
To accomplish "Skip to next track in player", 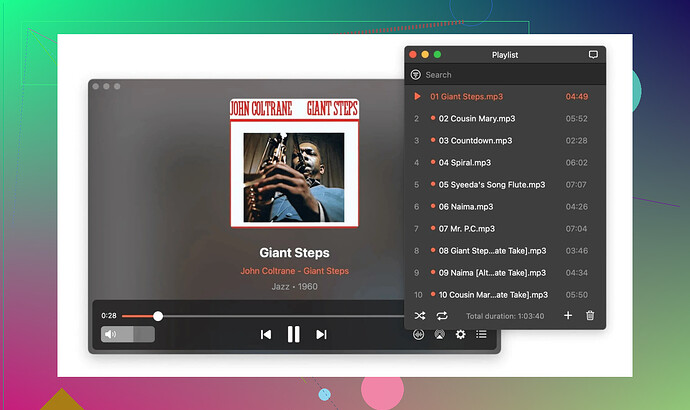I will (322, 335).
